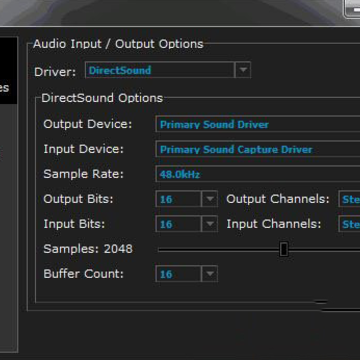Viewport: 360px width, 360px height.
Task: Open the Input Channels dropdown
Action: coord(349,224)
